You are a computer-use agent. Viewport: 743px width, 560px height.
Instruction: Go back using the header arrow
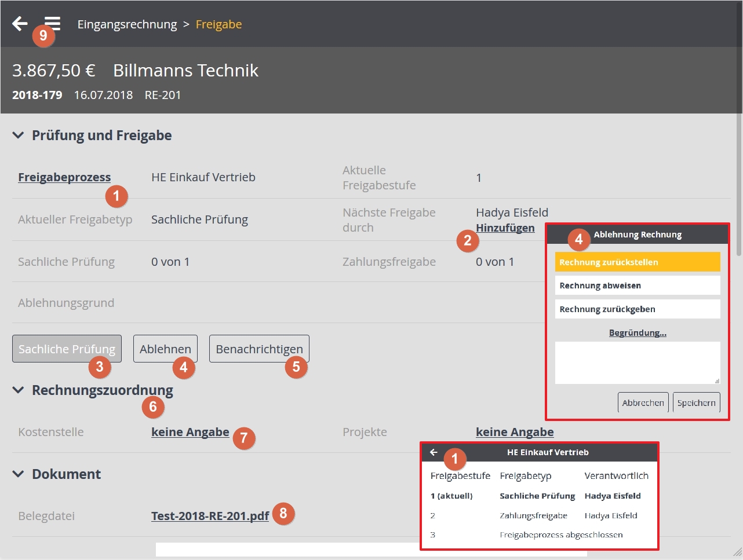tap(20, 24)
